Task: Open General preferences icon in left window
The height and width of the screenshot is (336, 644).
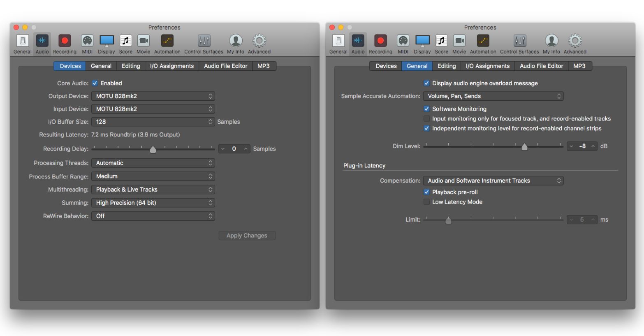Action: [23, 41]
